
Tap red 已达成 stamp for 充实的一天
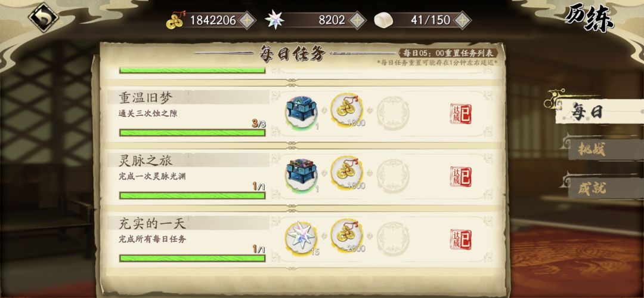pos(461,239)
